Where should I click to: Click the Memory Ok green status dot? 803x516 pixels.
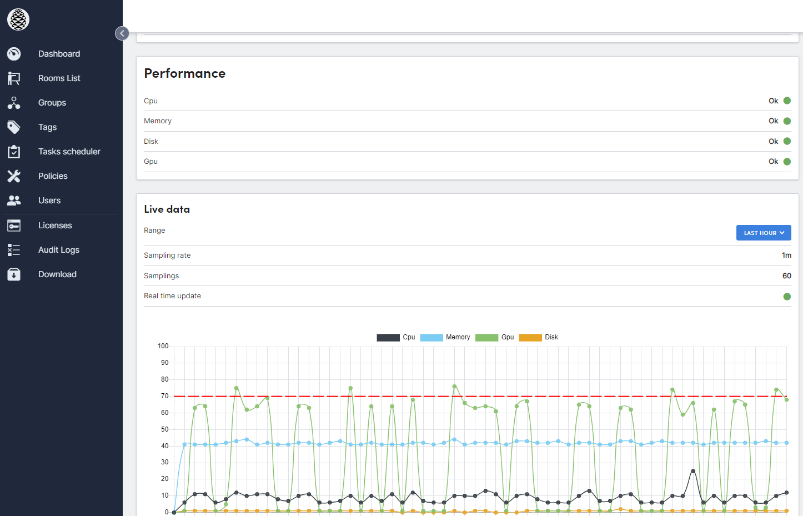pos(787,121)
